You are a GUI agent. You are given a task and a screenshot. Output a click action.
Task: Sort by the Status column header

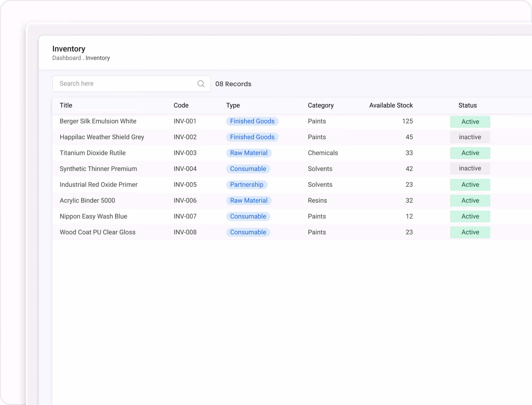467,105
